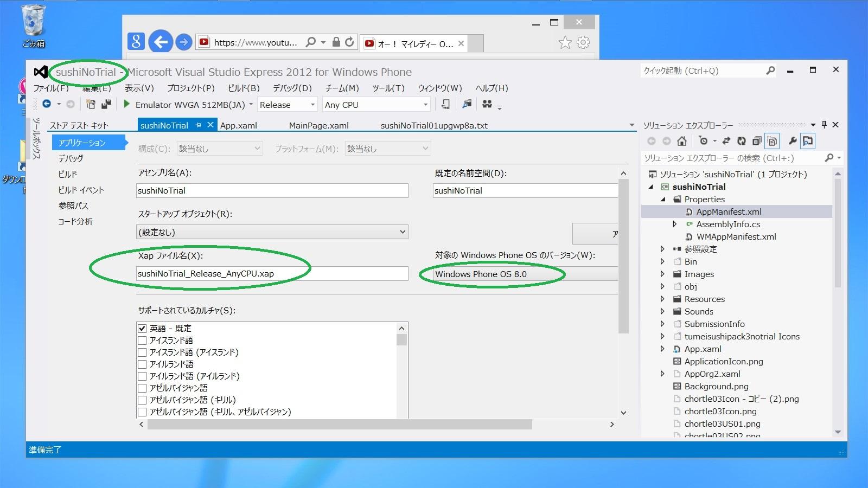Click Sync with Active Document arrows icon
This screenshot has width=868, height=488.
click(x=726, y=141)
